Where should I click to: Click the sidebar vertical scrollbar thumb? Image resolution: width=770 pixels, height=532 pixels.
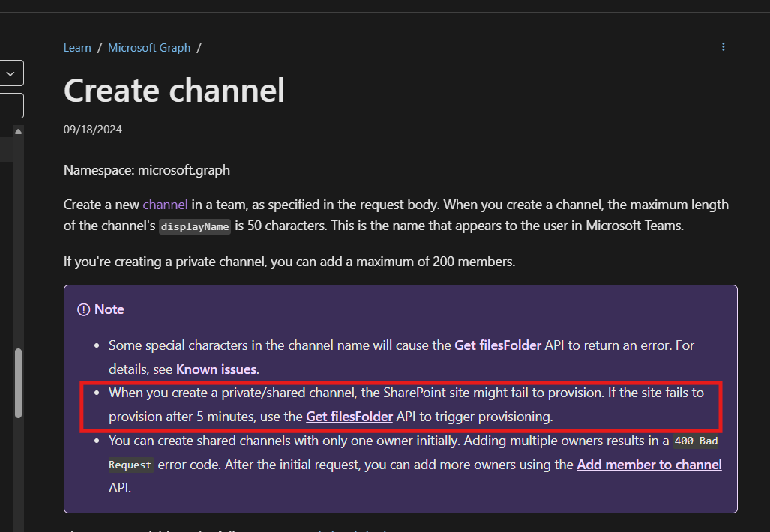coord(18,383)
